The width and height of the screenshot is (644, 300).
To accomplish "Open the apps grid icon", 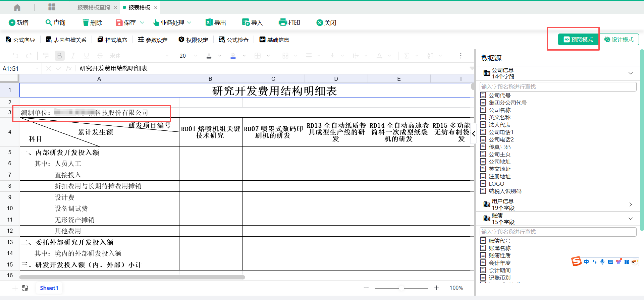I will pyautogui.click(x=52, y=7).
